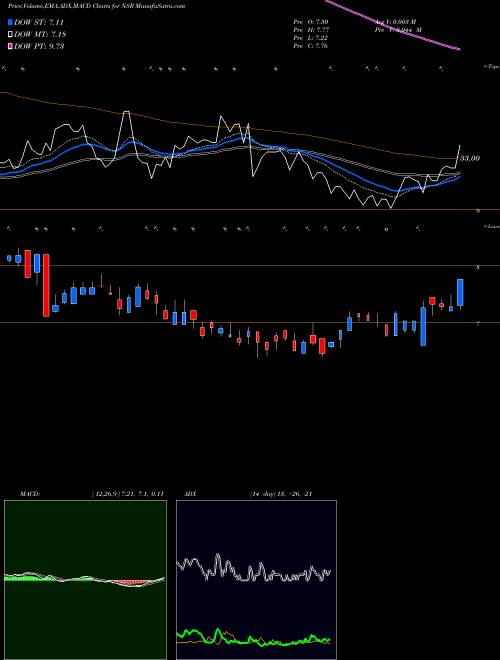Click the 'Pre C: 7.76' value
This screenshot has height=660, width=500.
[311, 46]
